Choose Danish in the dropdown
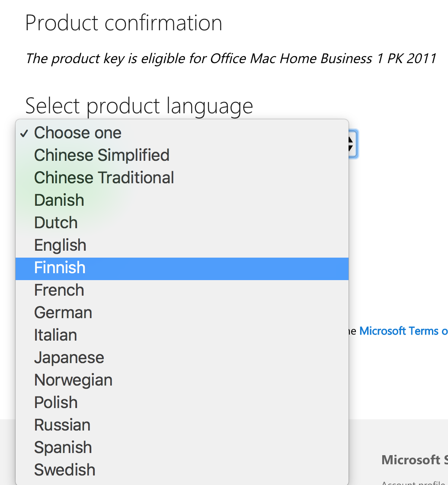Image resolution: width=448 pixels, height=485 pixels. tap(182, 201)
